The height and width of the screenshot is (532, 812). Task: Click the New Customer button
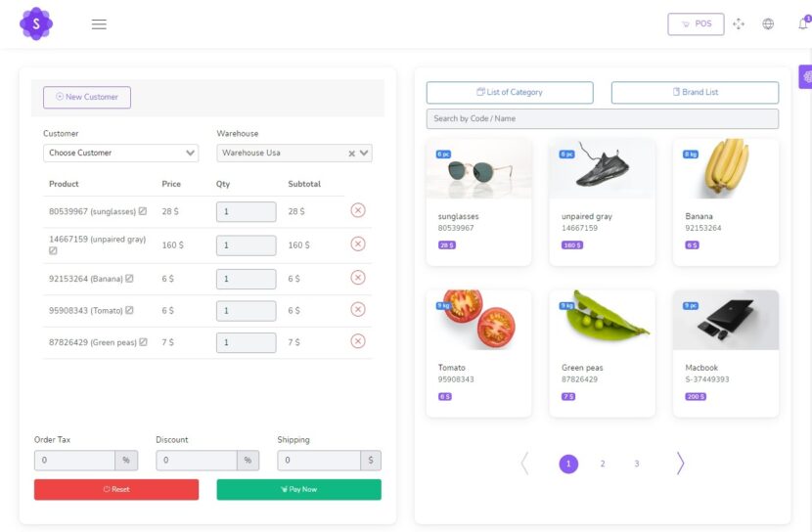tap(87, 97)
